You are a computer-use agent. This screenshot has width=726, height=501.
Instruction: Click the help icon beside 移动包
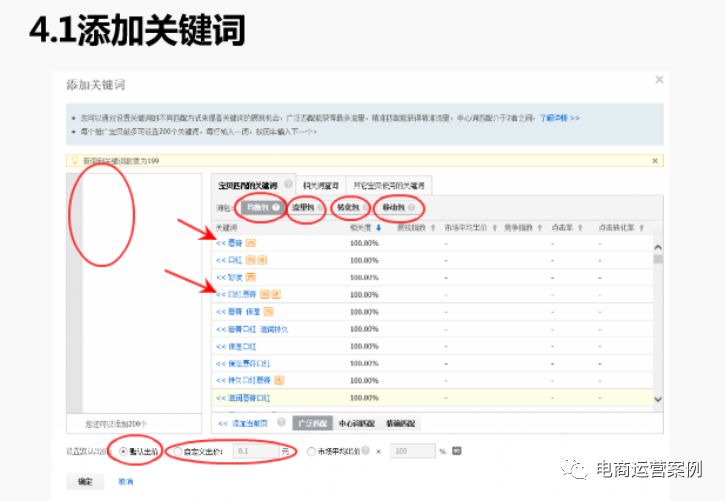click(411, 207)
